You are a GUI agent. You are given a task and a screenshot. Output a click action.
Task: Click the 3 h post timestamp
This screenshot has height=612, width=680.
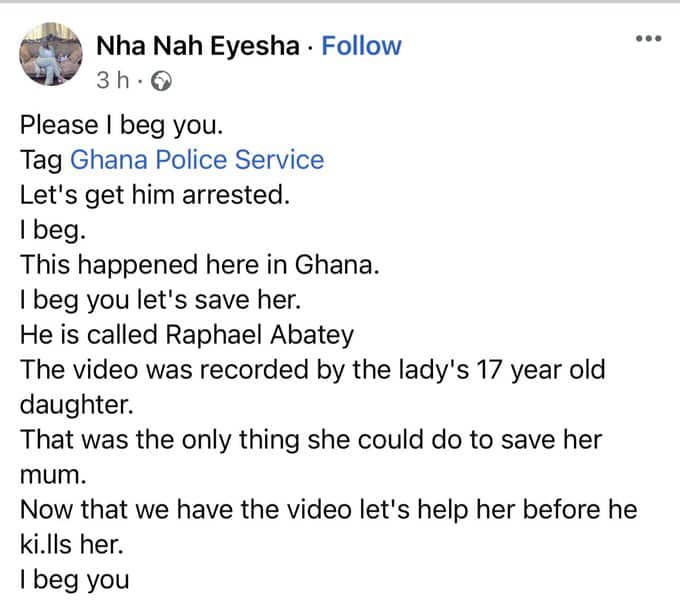click(113, 80)
